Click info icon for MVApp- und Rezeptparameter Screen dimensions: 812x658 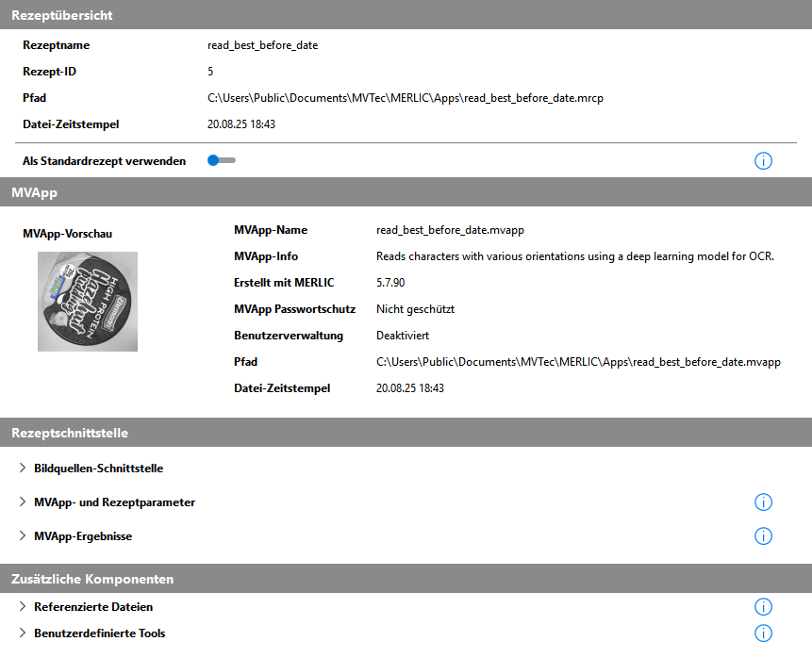[x=763, y=502]
